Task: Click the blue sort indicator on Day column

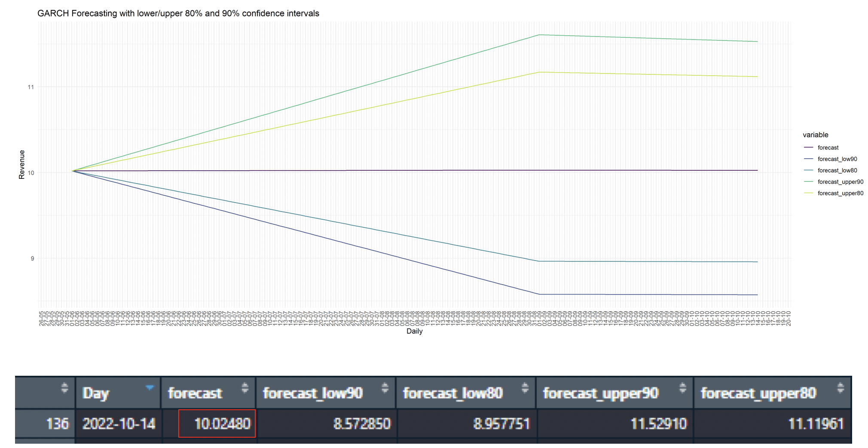Action: point(150,387)
